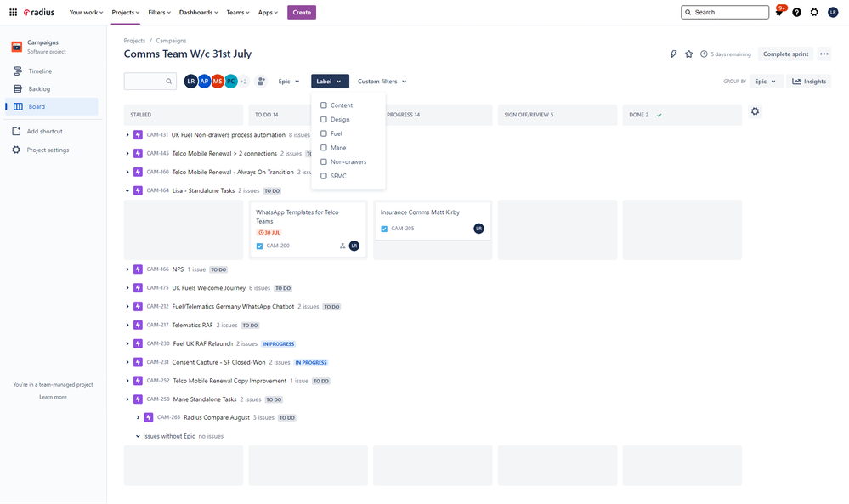Click the CAM-131 epic lightning icon
The image size is (849, 504).
(138, 135)
